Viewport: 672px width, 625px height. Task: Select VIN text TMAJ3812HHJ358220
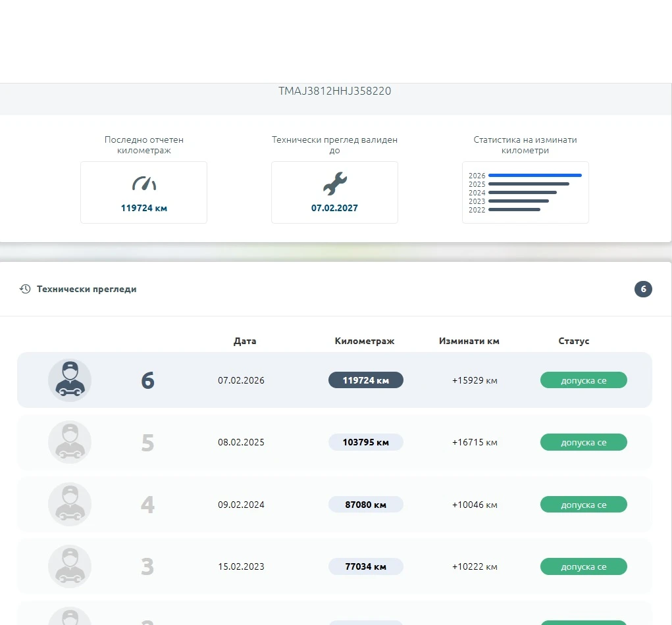335,91
